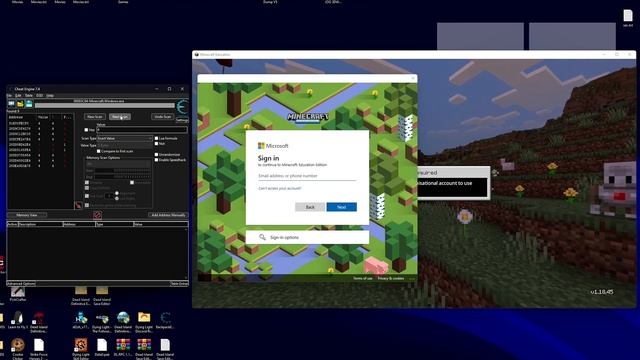Open Table Extras in Cheat Engine
640x360 pixels.
tap(179, 283)
